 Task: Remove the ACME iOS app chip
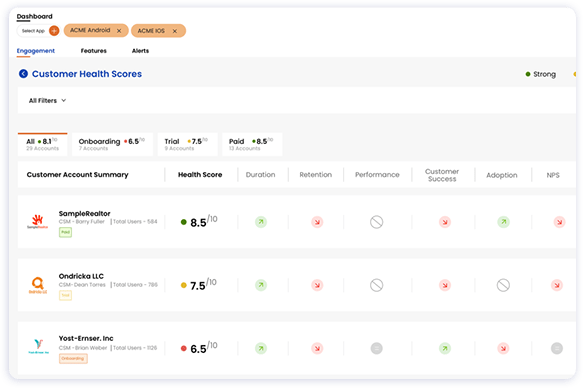tap(175, 31)
